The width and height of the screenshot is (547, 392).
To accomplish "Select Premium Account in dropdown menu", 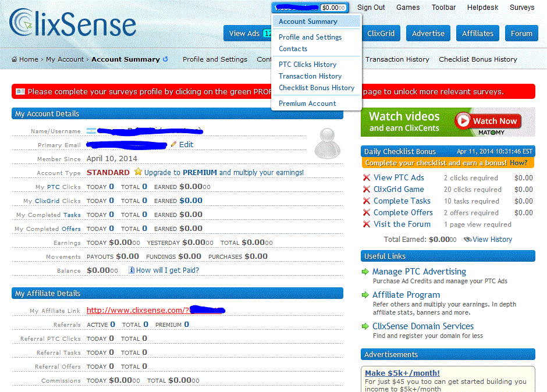I will click(307, 104).
